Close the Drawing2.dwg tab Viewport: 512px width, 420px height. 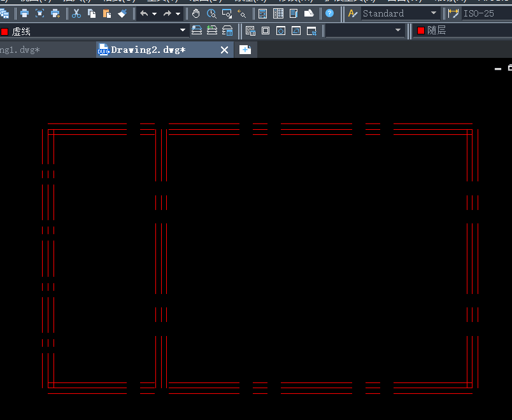[x=224, y=50]
